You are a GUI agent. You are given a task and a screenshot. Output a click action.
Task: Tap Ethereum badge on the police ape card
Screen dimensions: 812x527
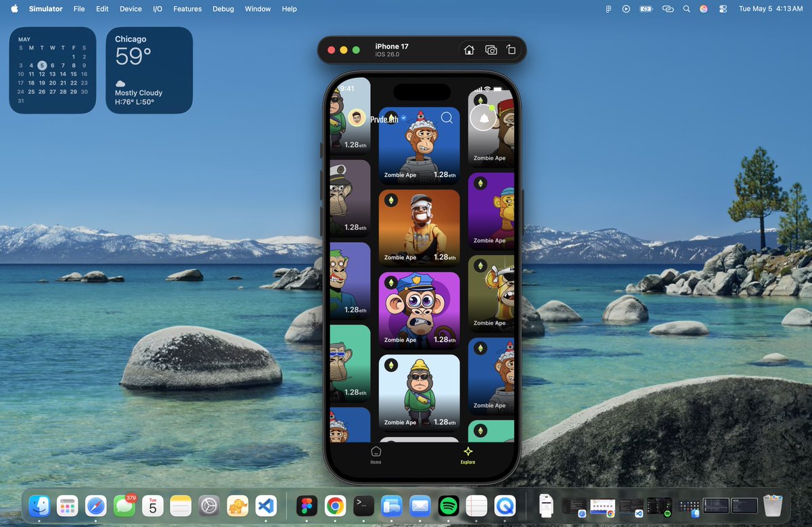click(x=391, y=283)
